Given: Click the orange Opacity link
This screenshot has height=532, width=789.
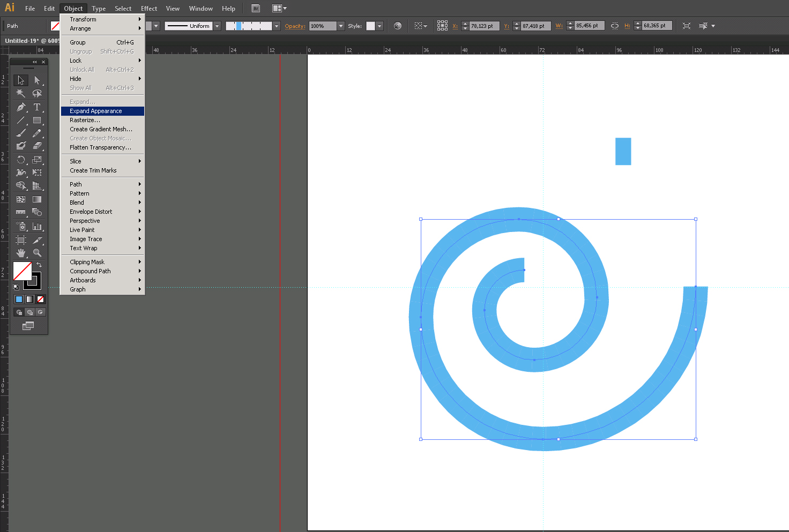Looking at the screenshot, I should [295, 26].
